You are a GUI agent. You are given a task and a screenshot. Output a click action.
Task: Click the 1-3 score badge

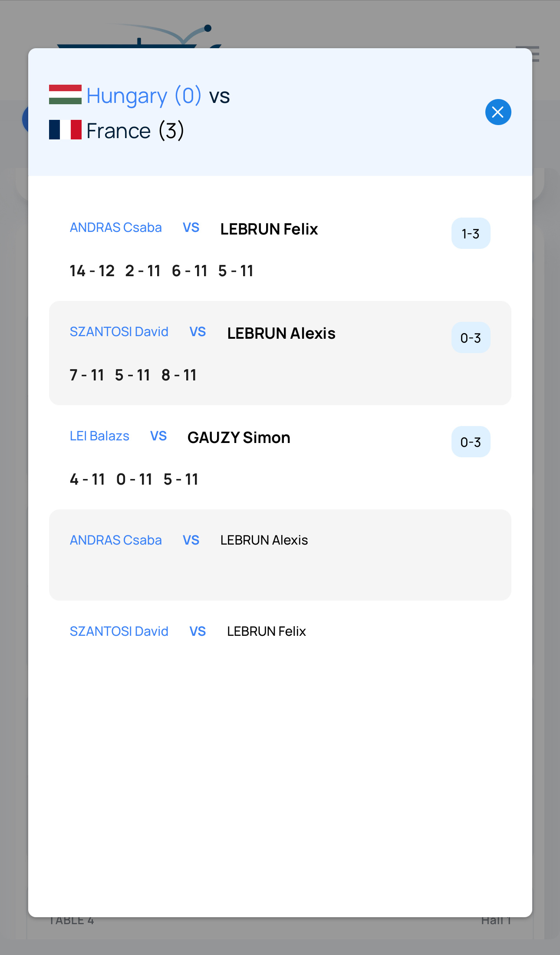pos(471,233)
